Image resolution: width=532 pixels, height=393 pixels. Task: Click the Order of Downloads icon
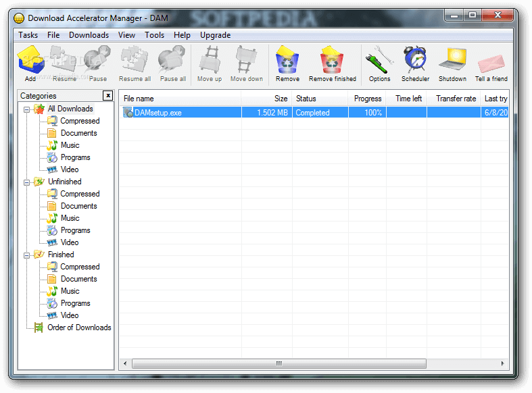coord(39,327)
